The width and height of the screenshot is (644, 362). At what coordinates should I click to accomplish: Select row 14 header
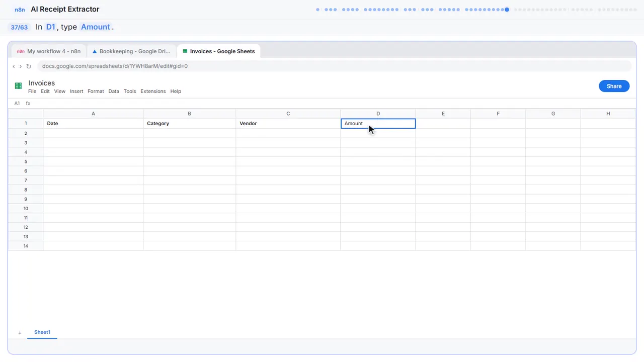[x=26, y=246]
